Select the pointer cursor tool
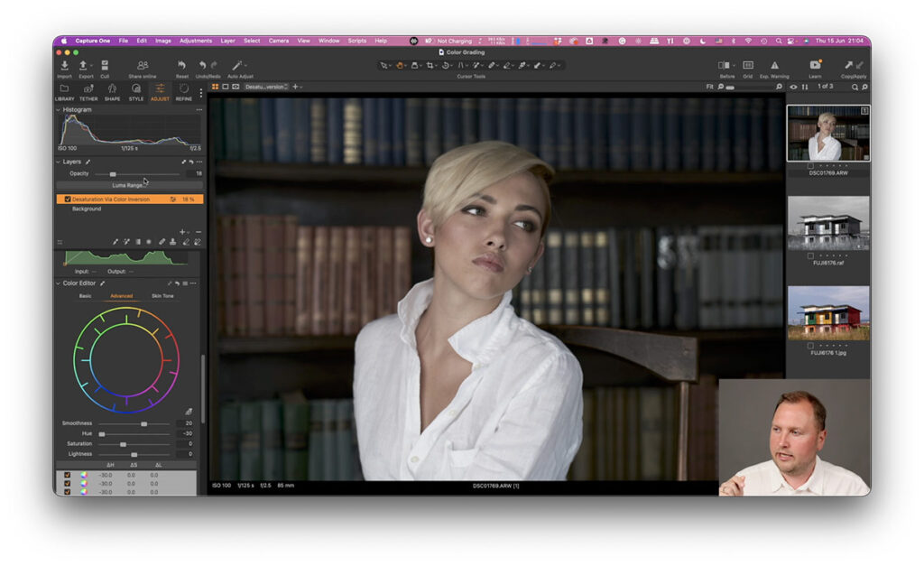Screen dimensions: 924x566 tap(383, 65)
